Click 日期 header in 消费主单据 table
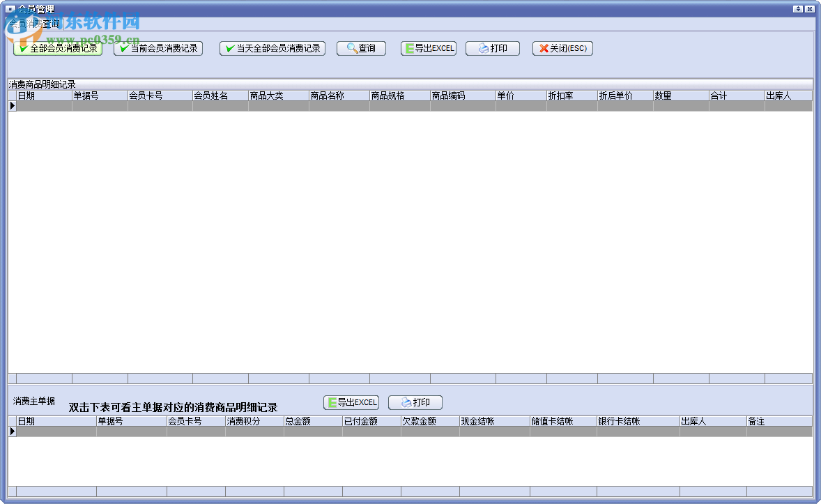821x504 pixels. 56,421
